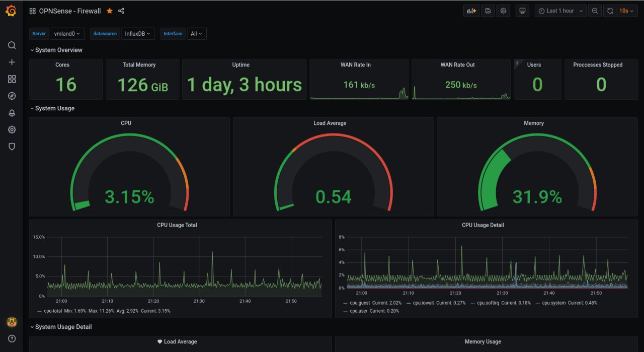
Task: Open the Dashboards grid icon in sidebar
Action: (x=12, y=79)
